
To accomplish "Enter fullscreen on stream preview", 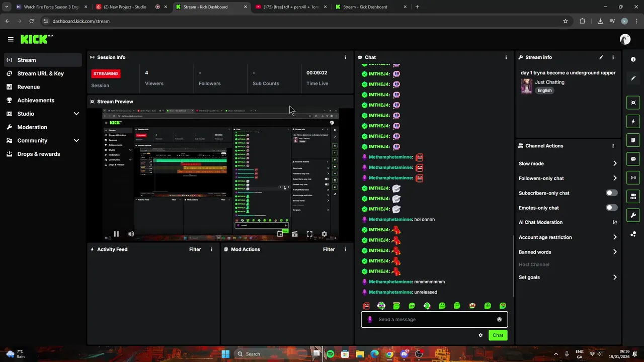I will point(309,234).
